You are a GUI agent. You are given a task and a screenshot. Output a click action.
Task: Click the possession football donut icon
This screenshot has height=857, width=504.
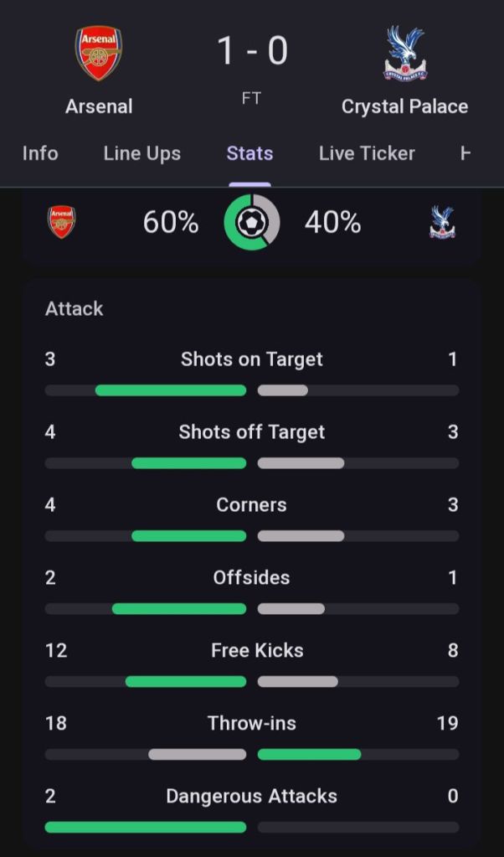coord(252,223)
